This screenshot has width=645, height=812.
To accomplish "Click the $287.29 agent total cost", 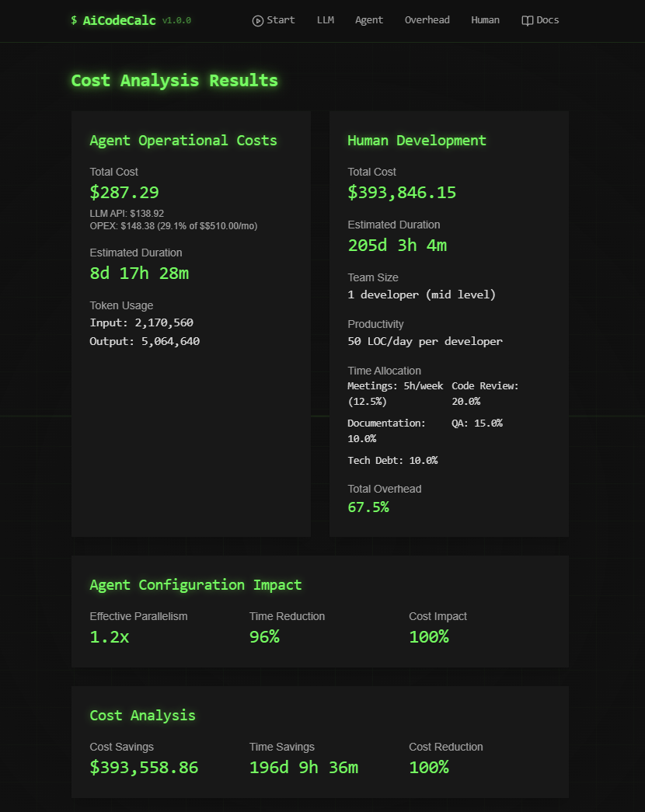I will [x=124, y=192].
